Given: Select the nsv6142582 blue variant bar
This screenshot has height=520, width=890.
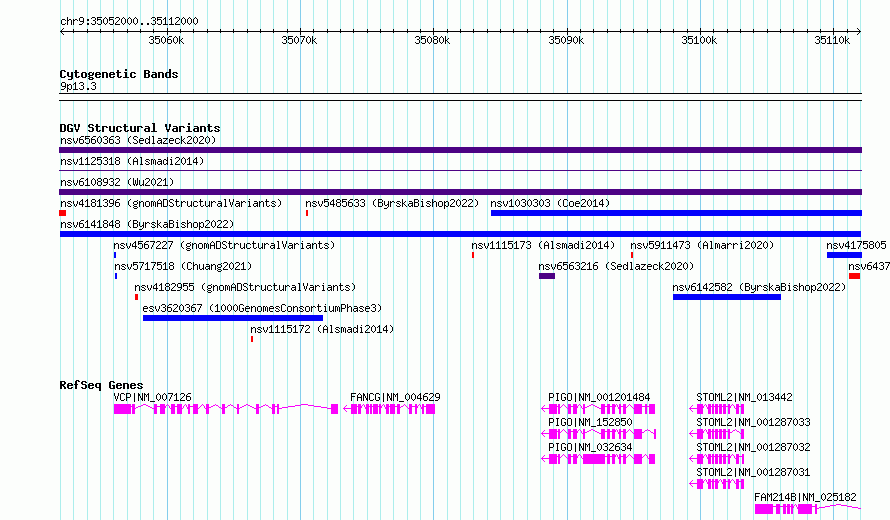Looking at the screenshot, I should 727,297.
